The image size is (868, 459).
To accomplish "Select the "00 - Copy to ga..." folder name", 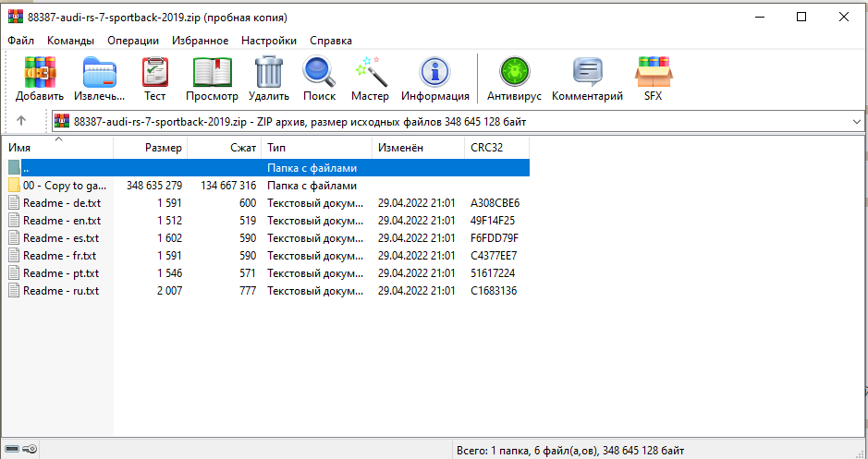I will tap(65, 186).
